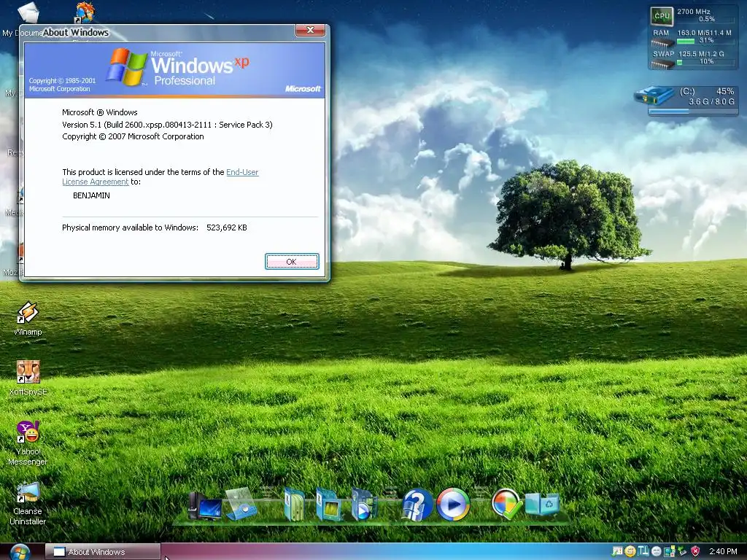Click the SWAP chip widget icon

[x=662, y=64]
